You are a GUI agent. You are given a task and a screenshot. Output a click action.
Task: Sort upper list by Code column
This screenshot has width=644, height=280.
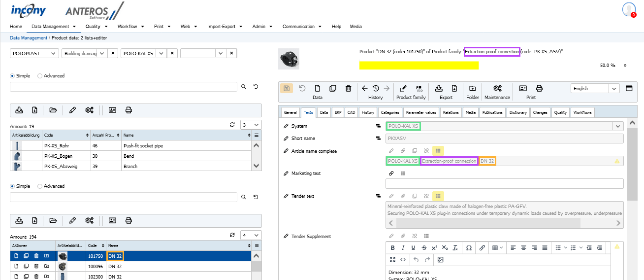pos(66,135)
